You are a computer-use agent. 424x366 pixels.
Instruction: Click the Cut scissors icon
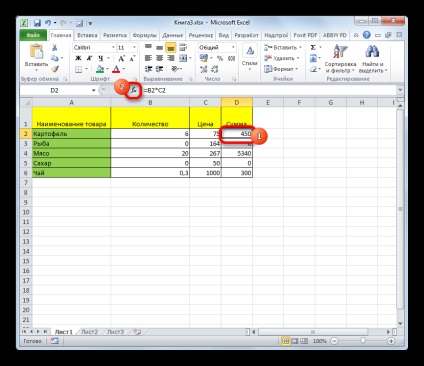tap(55, 48)
